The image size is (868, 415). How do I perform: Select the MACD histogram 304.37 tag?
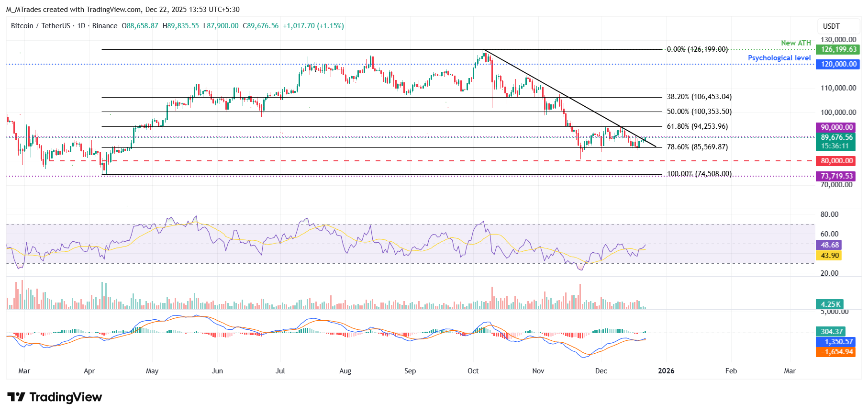point(831,331)
